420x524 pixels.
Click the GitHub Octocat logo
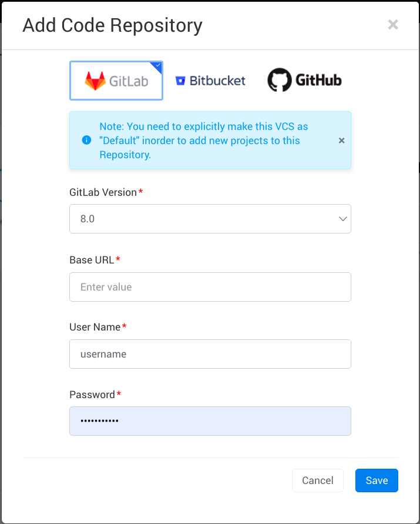tap(279, 81)
